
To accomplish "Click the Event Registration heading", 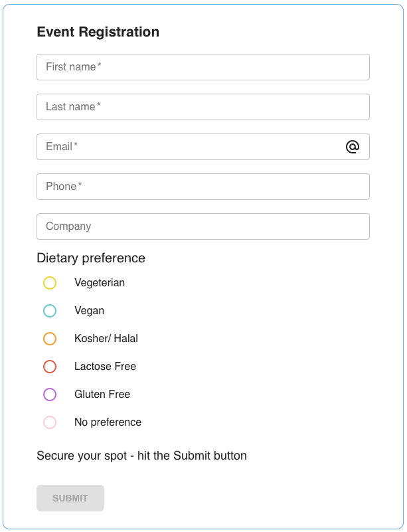I will coord(98,32).
